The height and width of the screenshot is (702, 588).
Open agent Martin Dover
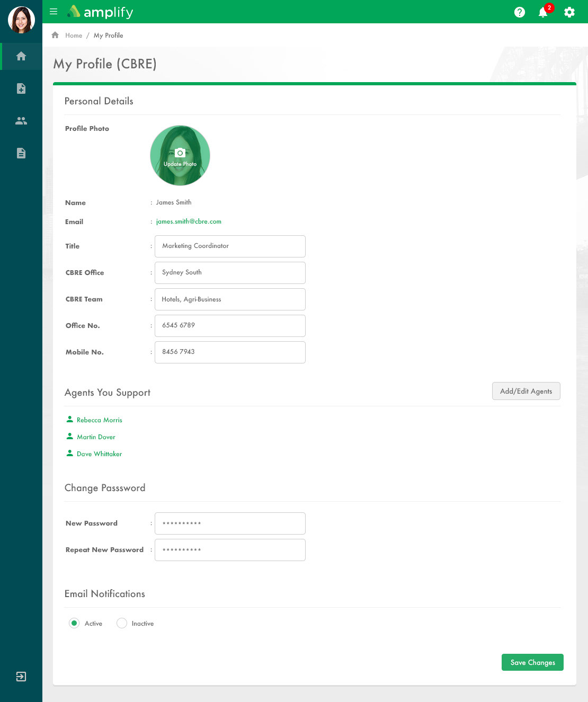pyautogui.click(x=96, y=437)
